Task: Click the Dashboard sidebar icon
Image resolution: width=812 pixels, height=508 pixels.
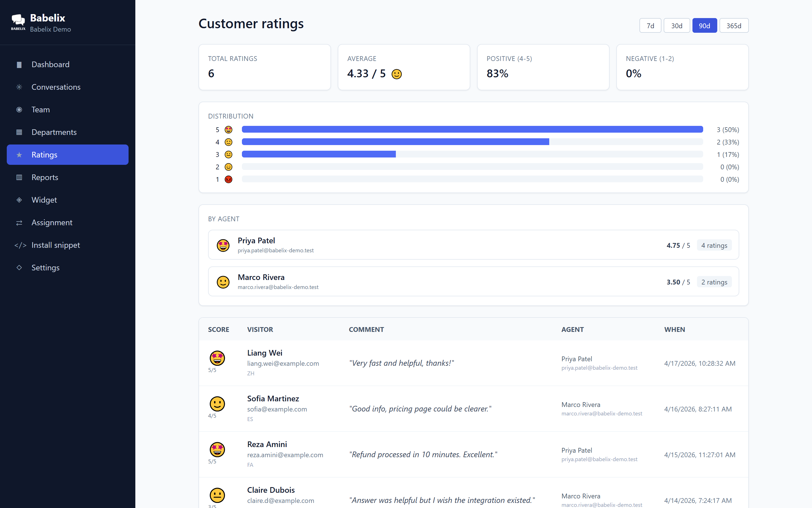Action: pyautogui.click(x=19, y=65)
